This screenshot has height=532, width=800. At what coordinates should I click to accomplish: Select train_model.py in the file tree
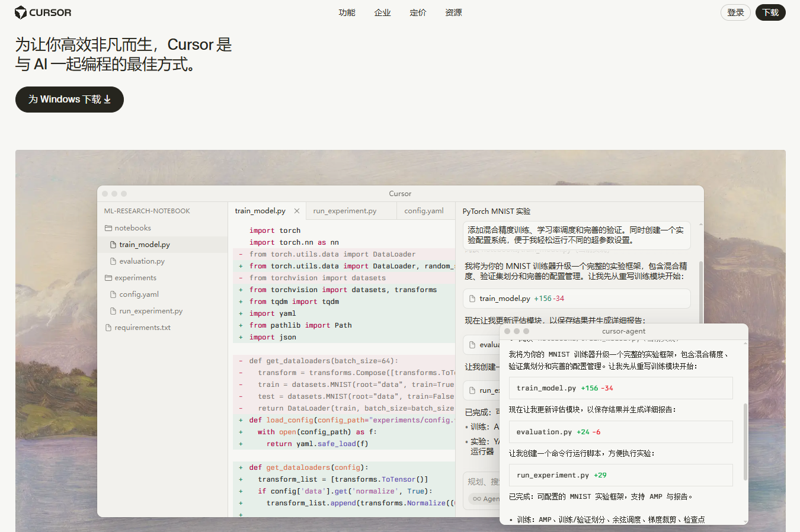[x=145, y=245]
